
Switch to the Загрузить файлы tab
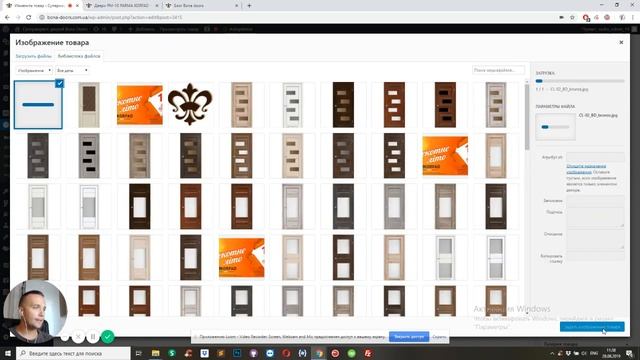click(33, 56)
